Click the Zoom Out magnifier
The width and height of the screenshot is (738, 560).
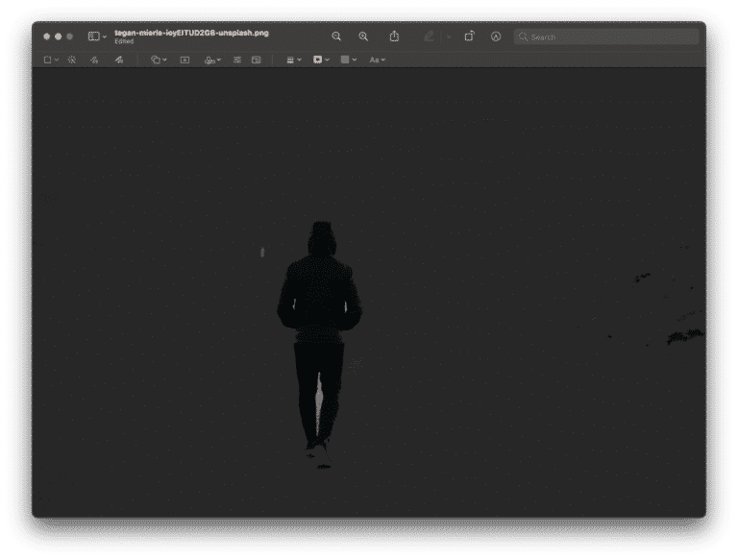click(x=336, y=37)
